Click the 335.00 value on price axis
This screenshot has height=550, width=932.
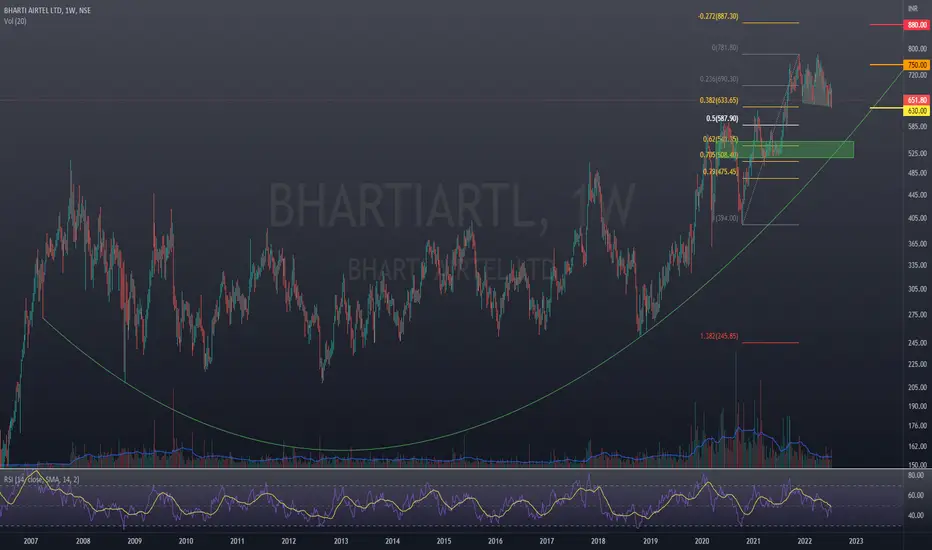(x=917, y=265)
